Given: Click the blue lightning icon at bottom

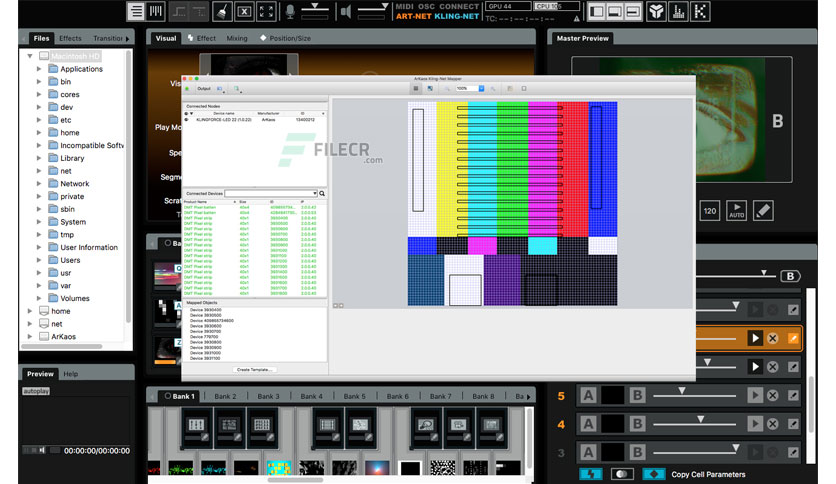Looking at the screenshot, I should coord(590,474).
